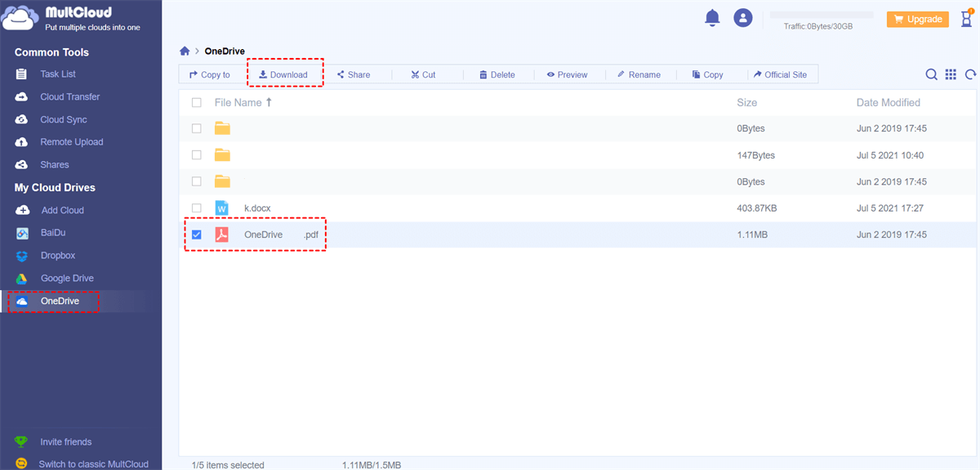Viewport: 980px width, 470px height.
Task: Check the box for k.docx
Action: click(x=196, y=208)
